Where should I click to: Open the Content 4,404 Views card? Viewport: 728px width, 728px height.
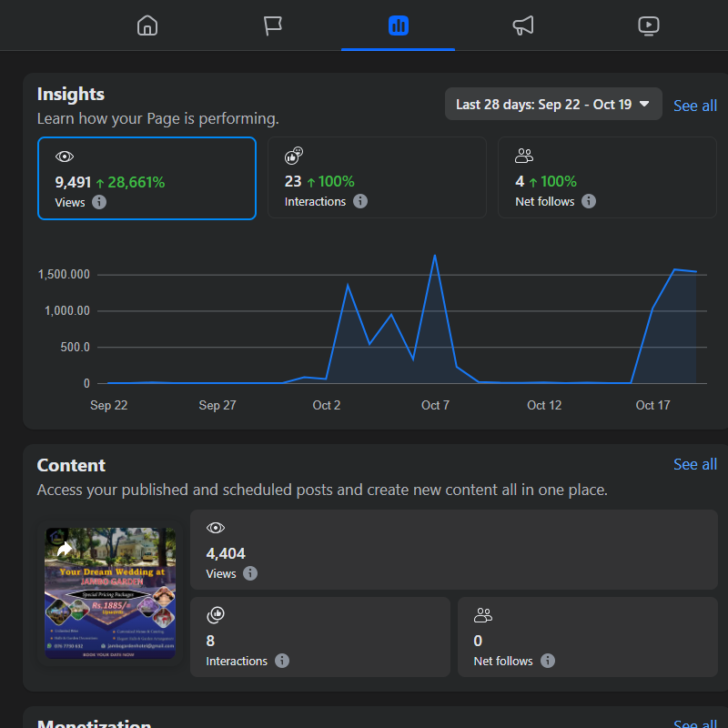click(453, 550)
